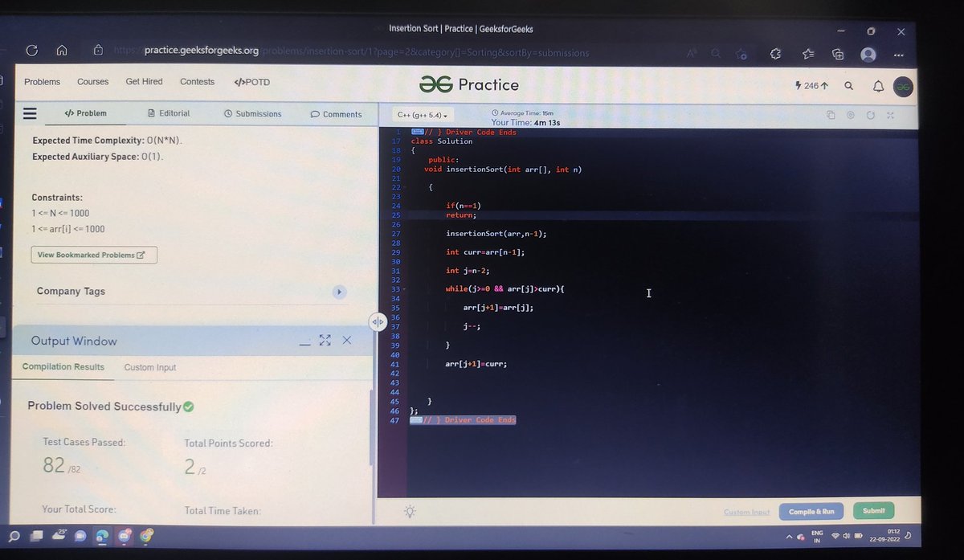Viewport: 964px width, 560px height.
Task: Close the Output Window panel
Action: (347, 340)
